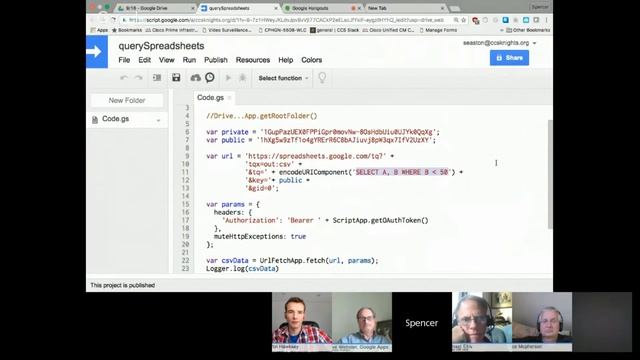The image size is (640, 360).
Task: Open the CCS Slack bookmark
Action: click(335, 30)
